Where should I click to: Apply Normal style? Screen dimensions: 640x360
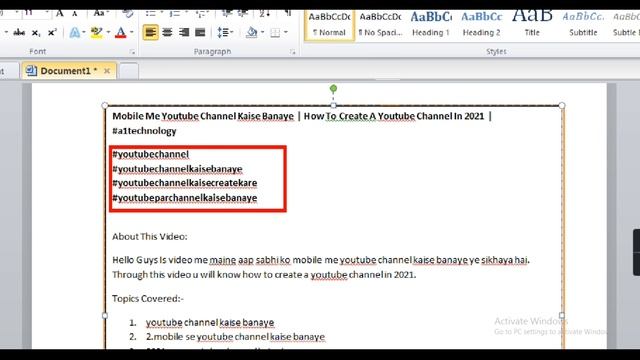pos(329,25)
